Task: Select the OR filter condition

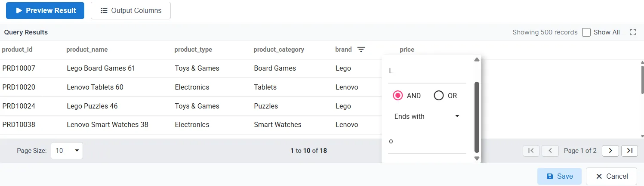Action: (x=439, y=96)
